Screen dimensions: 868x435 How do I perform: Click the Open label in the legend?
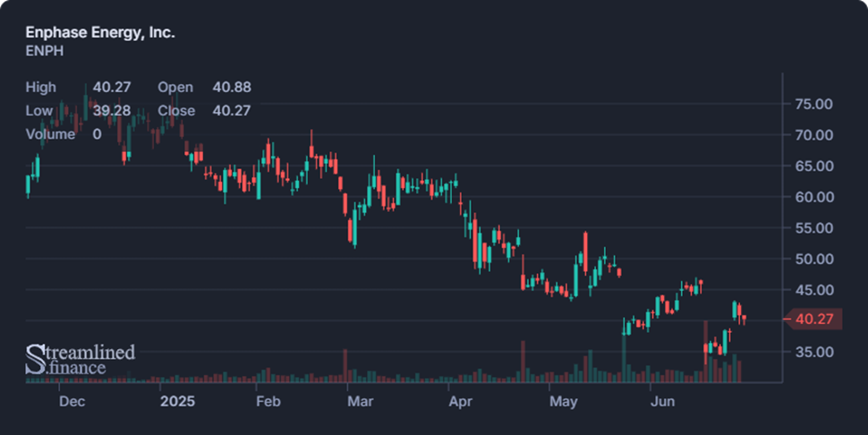175,88
